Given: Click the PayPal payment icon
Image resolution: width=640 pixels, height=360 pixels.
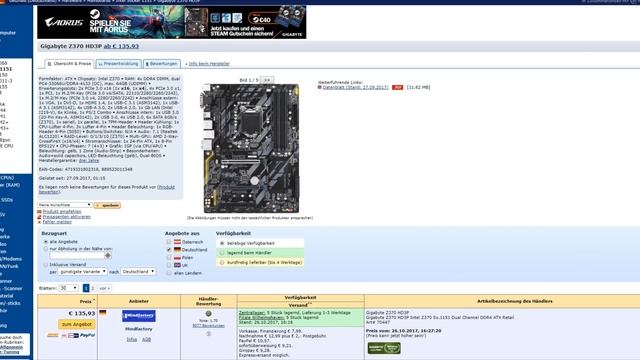Looking at the screenshot, I should (87, 335).
